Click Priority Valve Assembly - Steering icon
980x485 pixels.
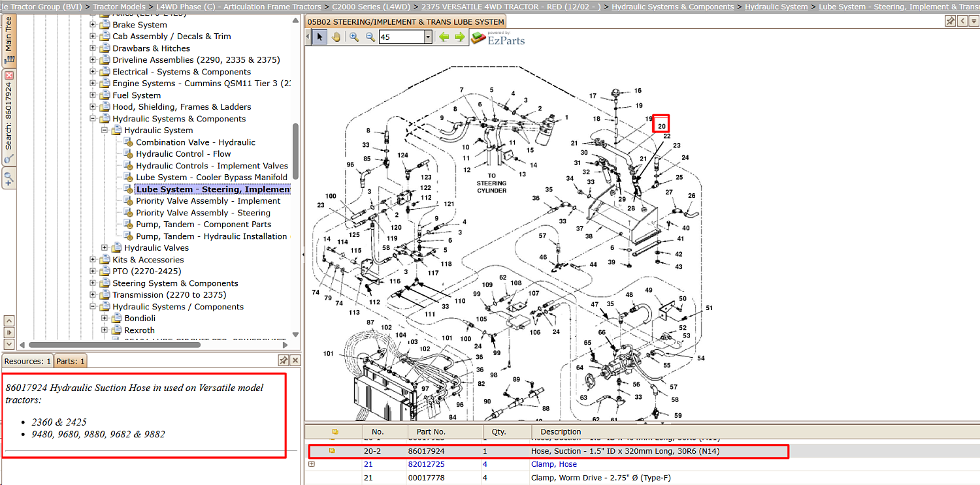(128, 213)
